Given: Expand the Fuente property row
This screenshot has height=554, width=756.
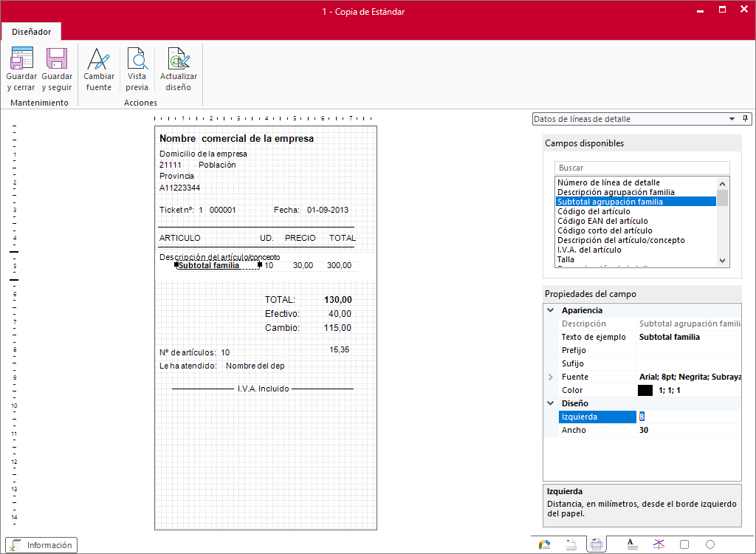Looking at the screenshot, I should (551, 377).
